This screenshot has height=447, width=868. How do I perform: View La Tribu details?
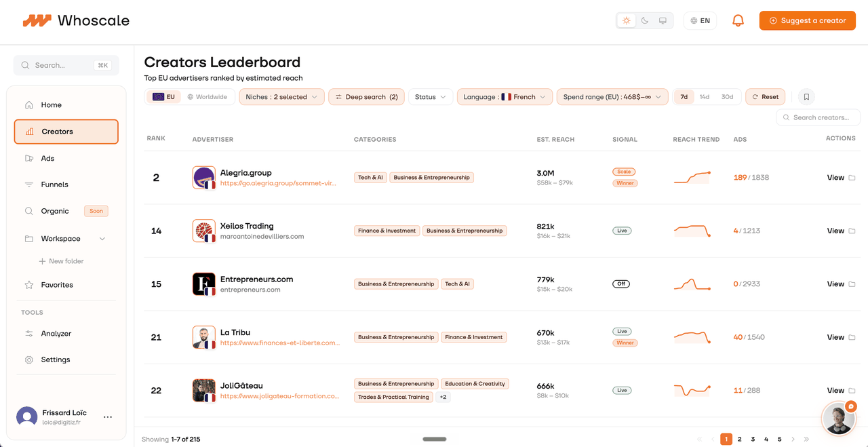coord(835,337)
